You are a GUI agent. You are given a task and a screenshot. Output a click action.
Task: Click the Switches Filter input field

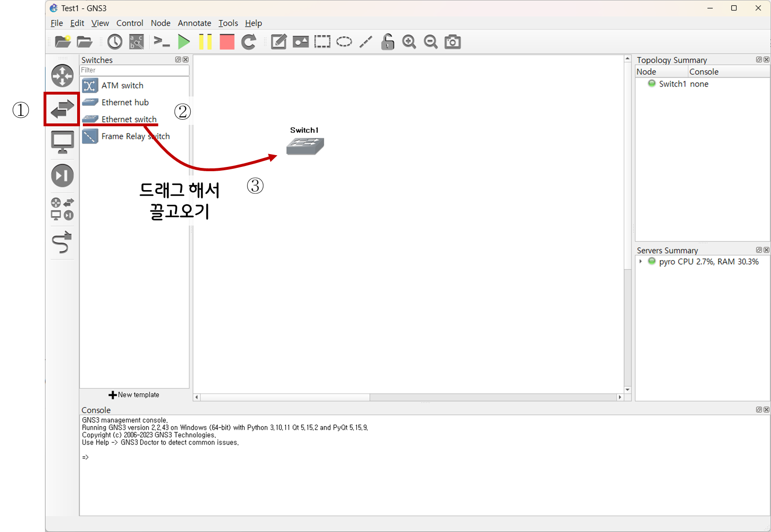coord(134,70)
